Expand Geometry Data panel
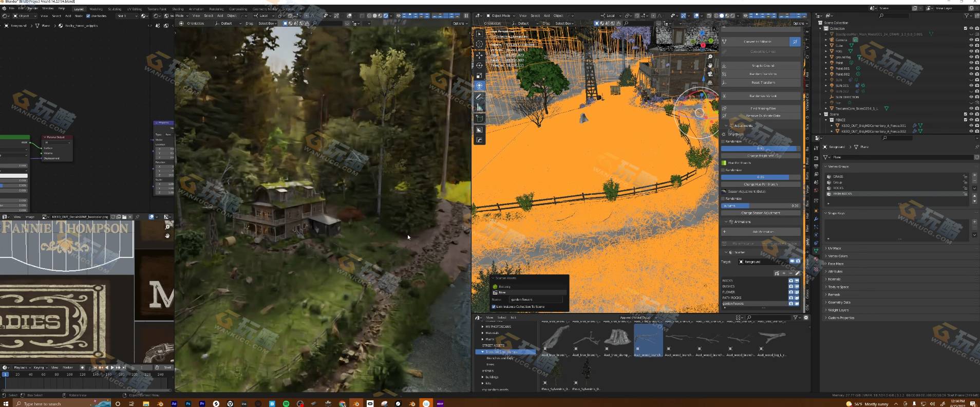 (x=839, y=302)
